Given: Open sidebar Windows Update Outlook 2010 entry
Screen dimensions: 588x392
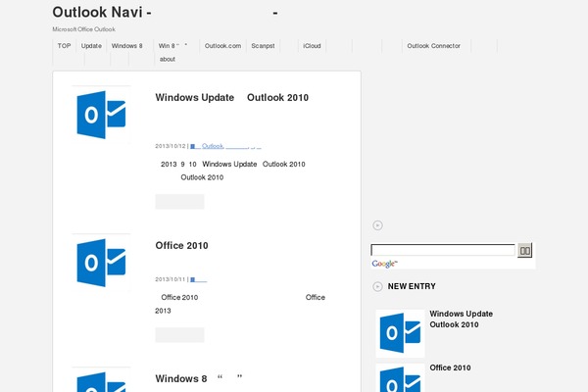Looking at the screenshot, I should point(462,319).
